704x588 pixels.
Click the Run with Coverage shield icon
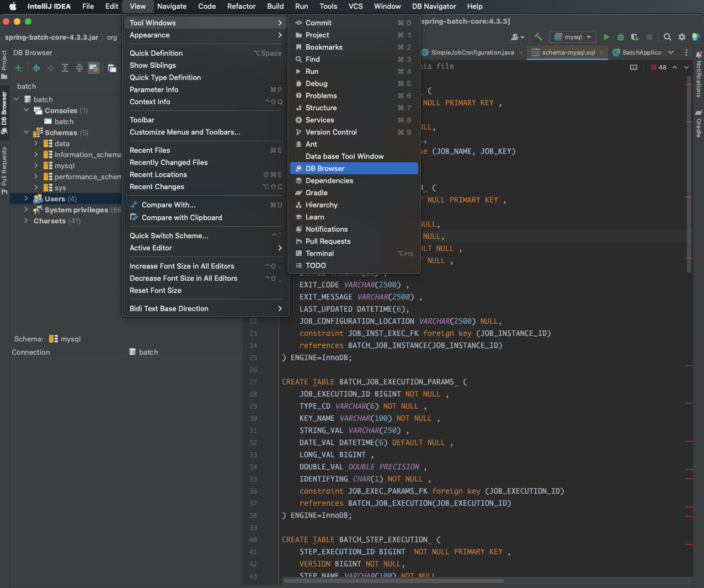click(x=635, y=37)
